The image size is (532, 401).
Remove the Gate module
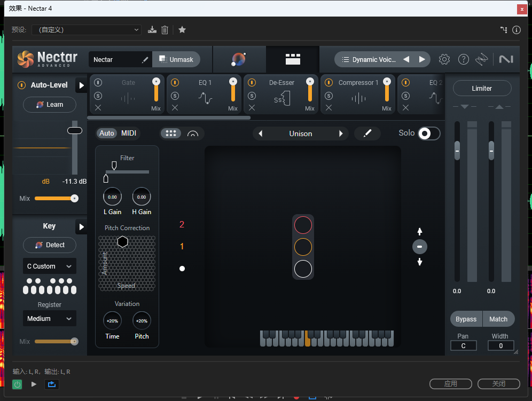pyautogui.click(x=98, y=108)
